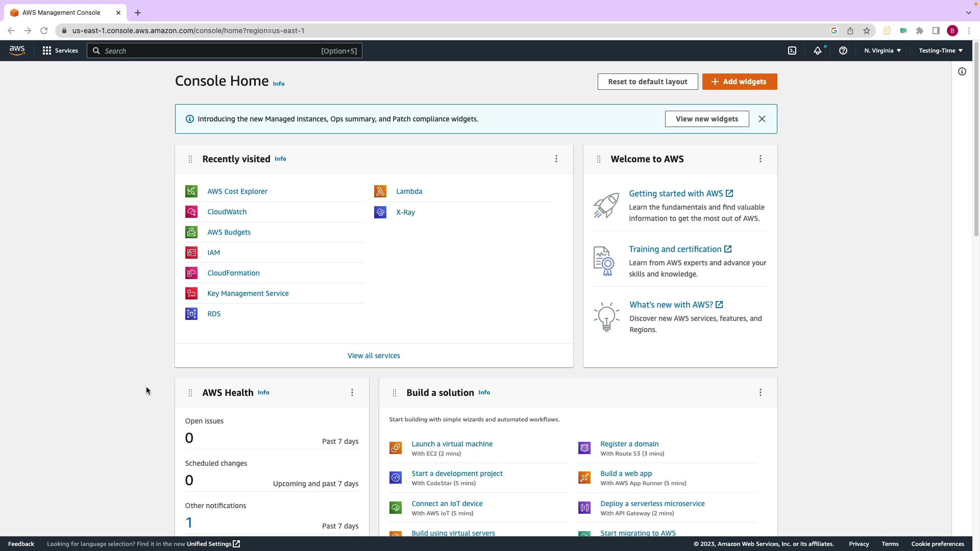980x551 pixels.
Task: Click the AWS logo home icon
Action: [17, 51]
